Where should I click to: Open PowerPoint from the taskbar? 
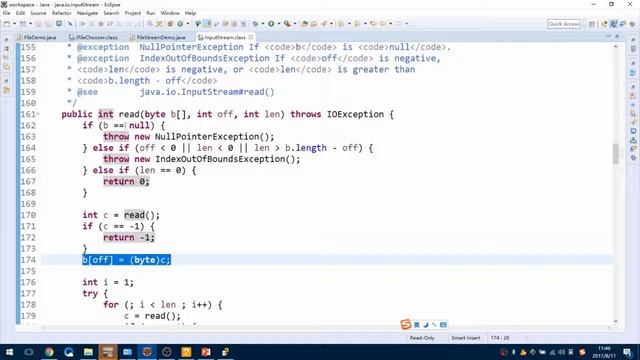(206, 352)
